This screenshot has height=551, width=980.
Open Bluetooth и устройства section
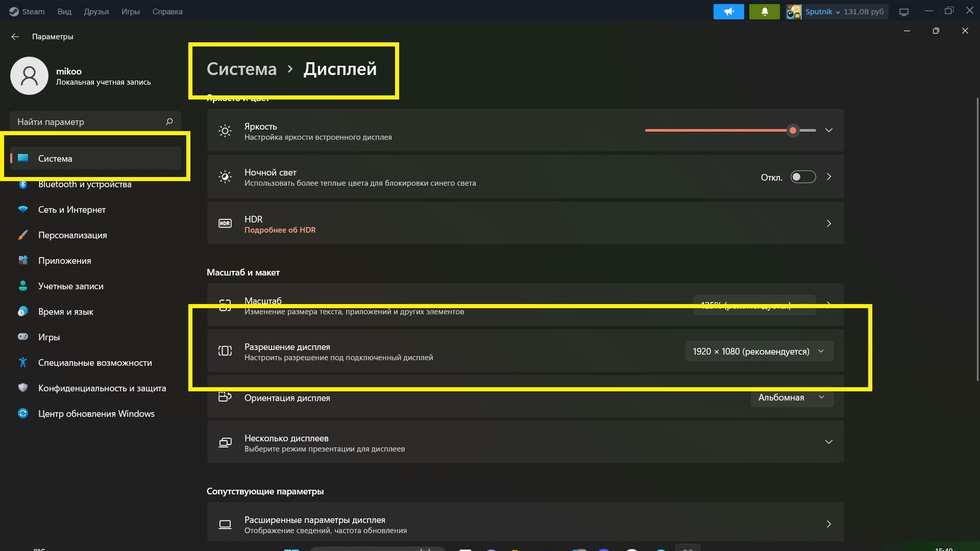point(95,184)
